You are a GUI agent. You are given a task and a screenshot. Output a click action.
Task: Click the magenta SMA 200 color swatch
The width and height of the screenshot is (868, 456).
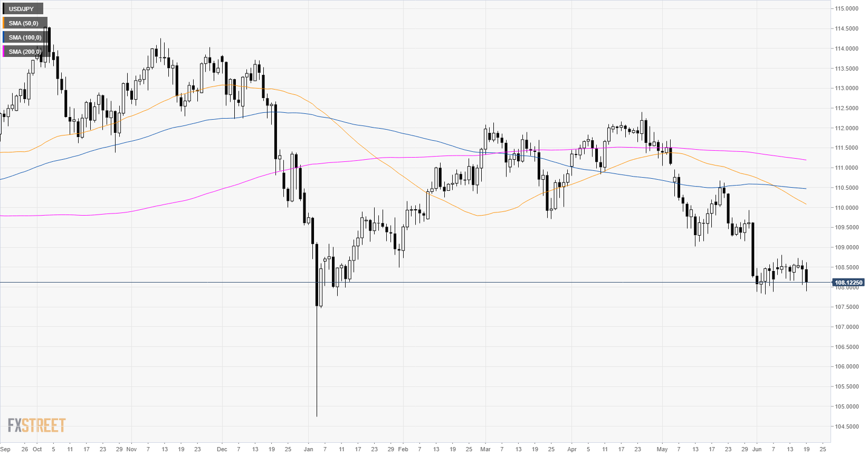point(4,52)
